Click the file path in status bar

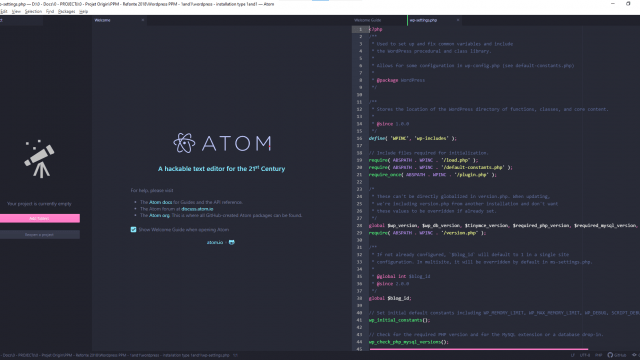coord(115,355)
